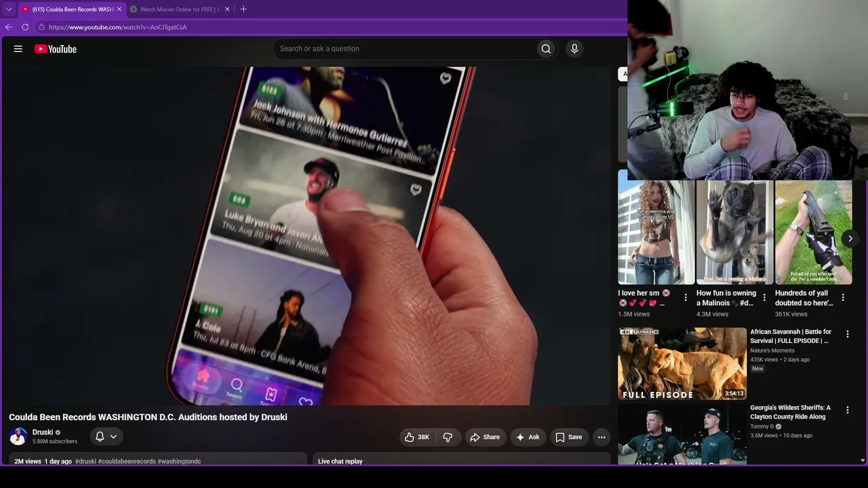Open options for the Malinois Short
Image resolution: width=868 pixels, height=488 pixels.
pos(764,298)
